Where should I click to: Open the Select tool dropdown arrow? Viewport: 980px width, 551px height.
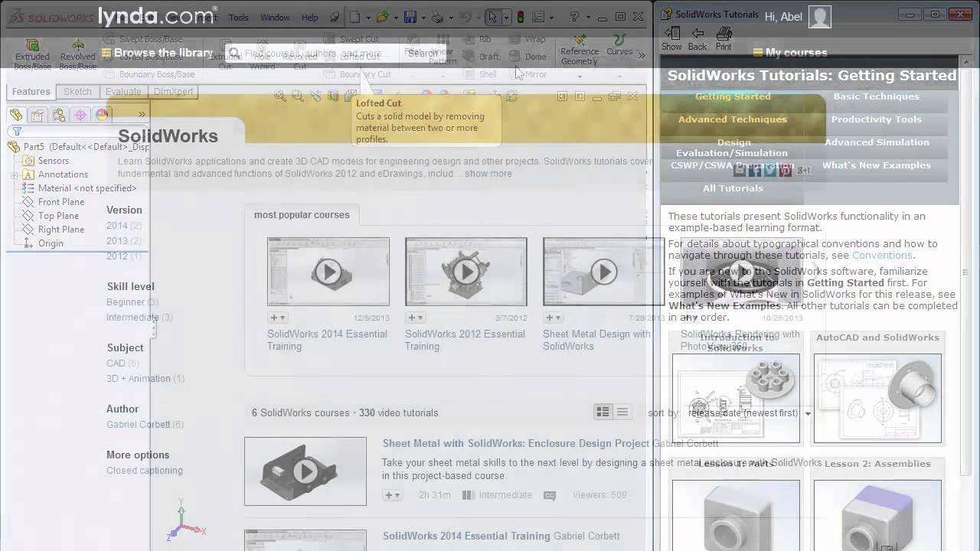tap(505, 18)
